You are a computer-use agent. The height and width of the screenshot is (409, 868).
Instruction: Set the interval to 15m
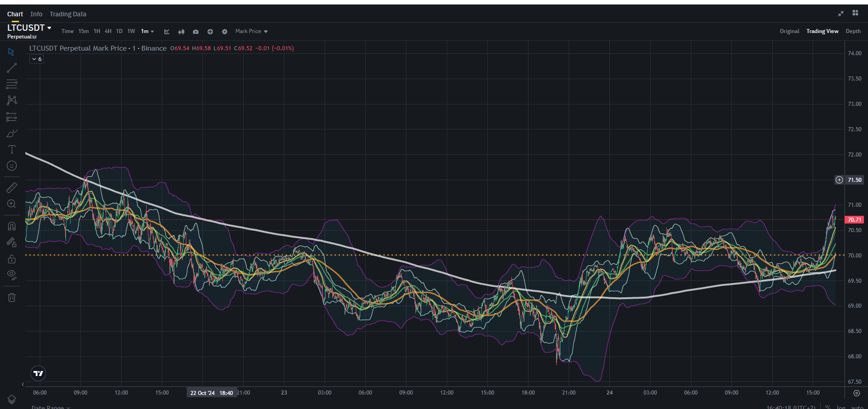tap(84, 31)
